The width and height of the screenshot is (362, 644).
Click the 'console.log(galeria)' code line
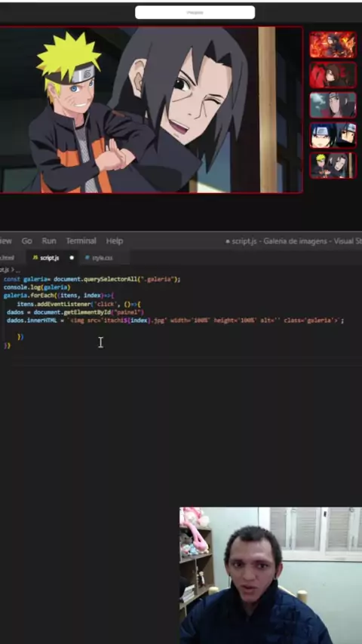[37, 287]
